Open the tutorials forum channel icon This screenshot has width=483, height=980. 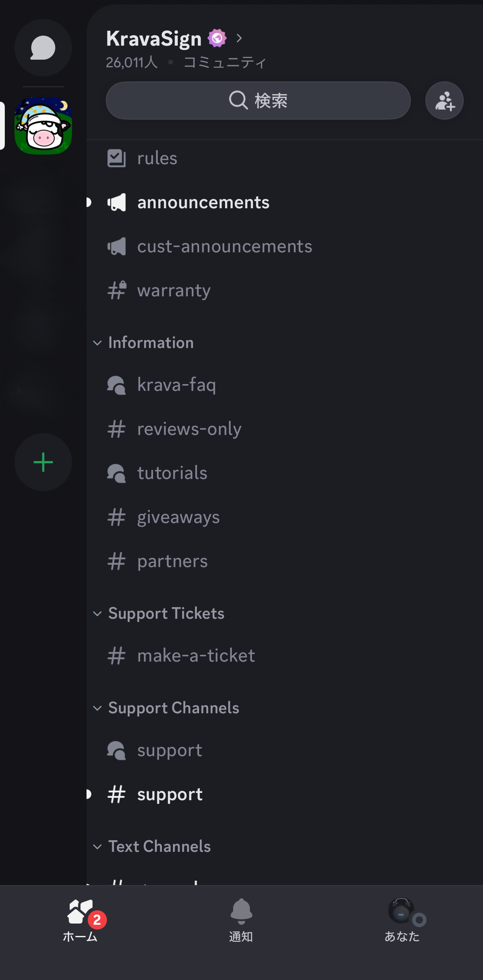[117, 473]
